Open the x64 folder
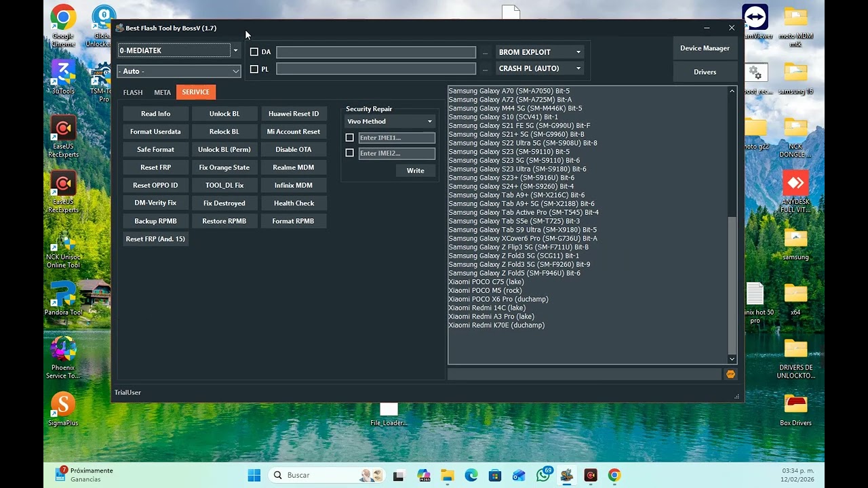 (795, 299)
